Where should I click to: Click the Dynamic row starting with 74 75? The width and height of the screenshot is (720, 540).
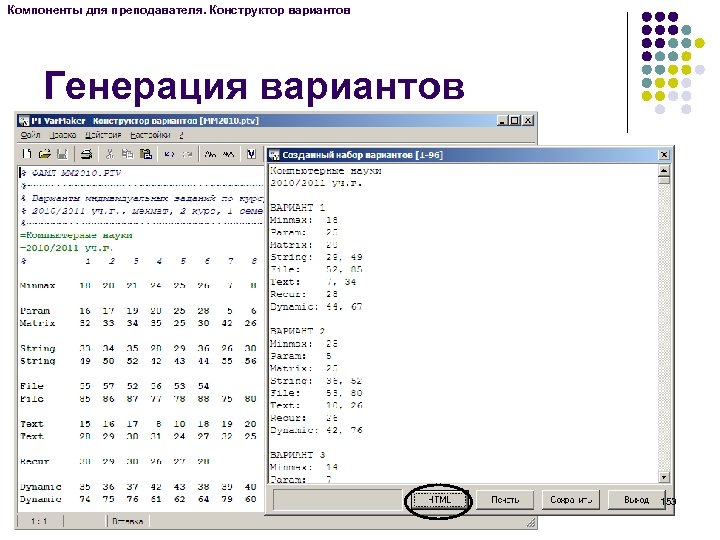point(138,499)
